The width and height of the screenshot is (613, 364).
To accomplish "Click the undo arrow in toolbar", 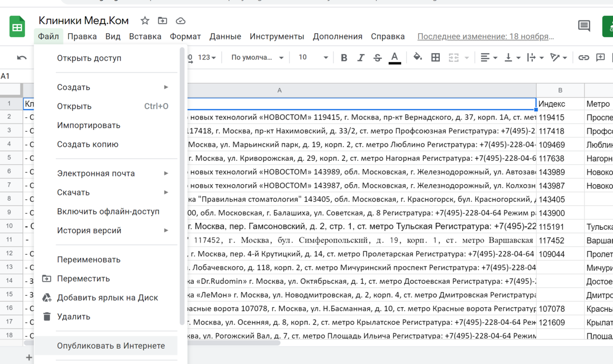I will 21,58.
